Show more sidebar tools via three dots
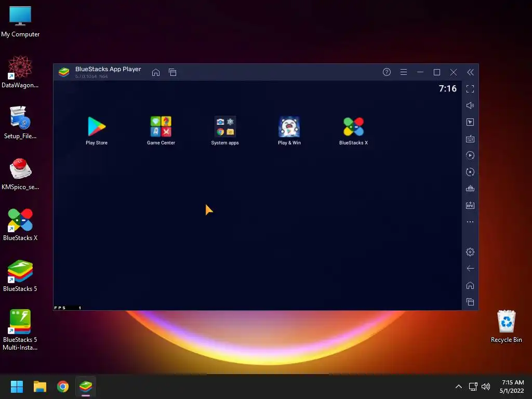The width and height of the screenshot is (532, 399). 470,222
